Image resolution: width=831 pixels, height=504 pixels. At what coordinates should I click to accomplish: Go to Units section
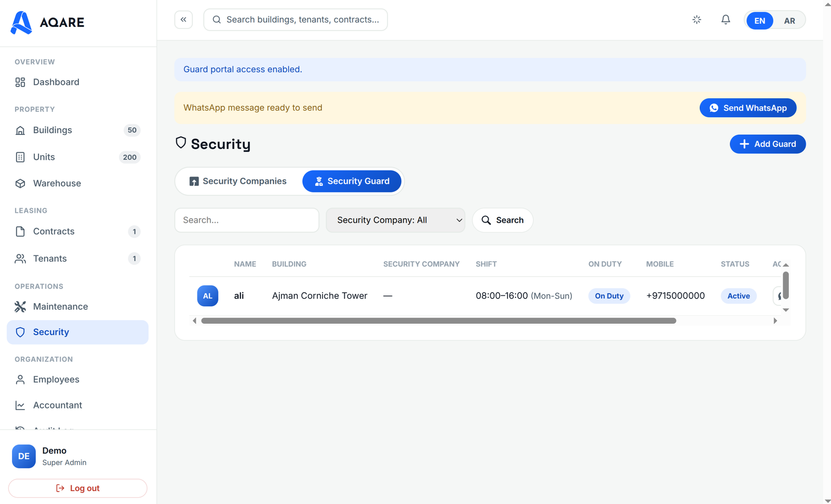click(x=78, y=157)
